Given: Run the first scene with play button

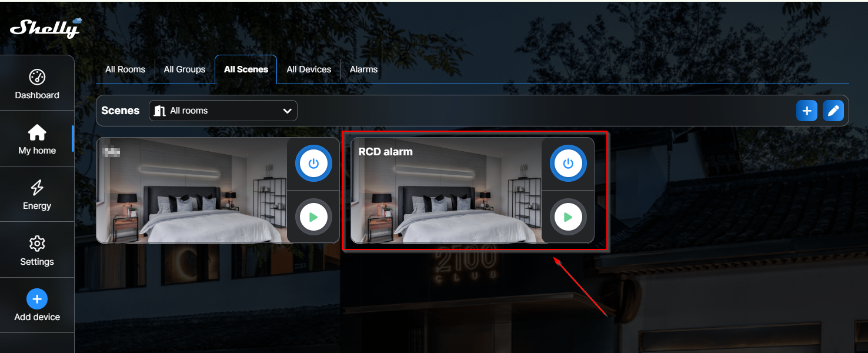Looking at the screenshot, I should pyautogui.click(x=313, y=217).
